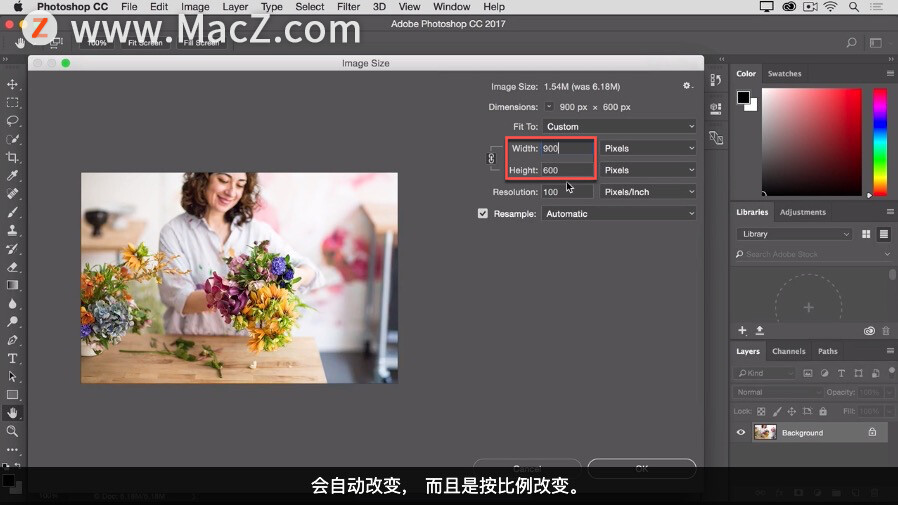Toggle the constrain proportions link icon

point(491,159)
